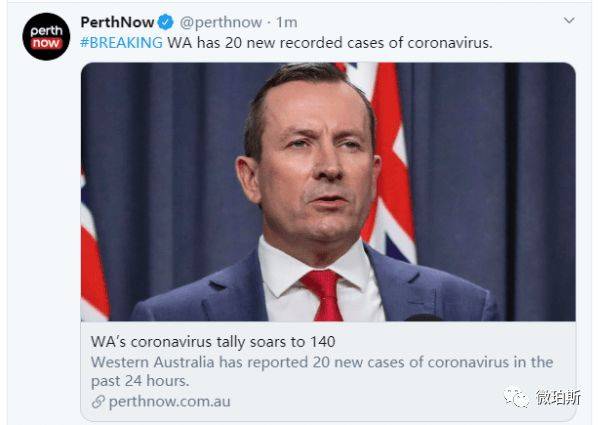Open the #BREAKING hashtag link
Image resolution: width=600 pixels, height=425 pixels.
point(121,42)
